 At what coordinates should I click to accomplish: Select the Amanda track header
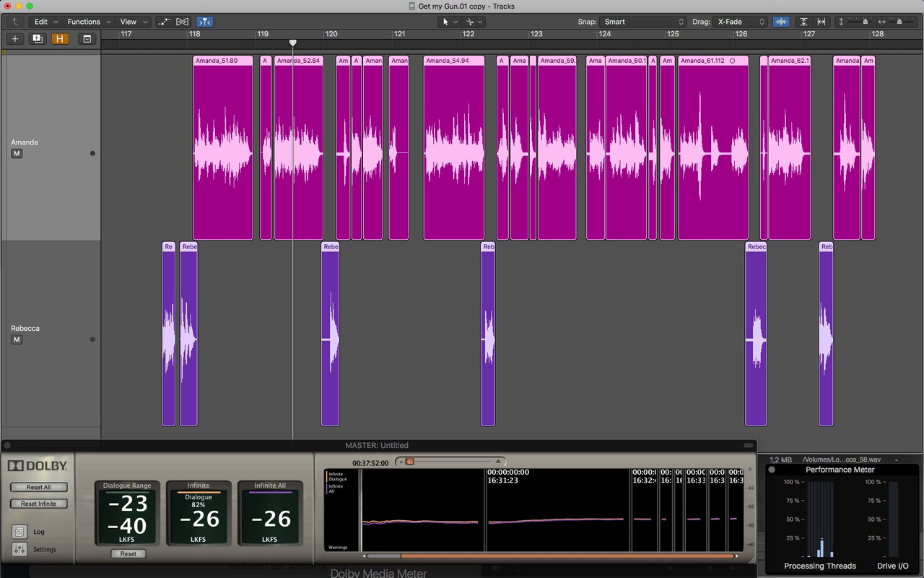[x=51, y=147]
